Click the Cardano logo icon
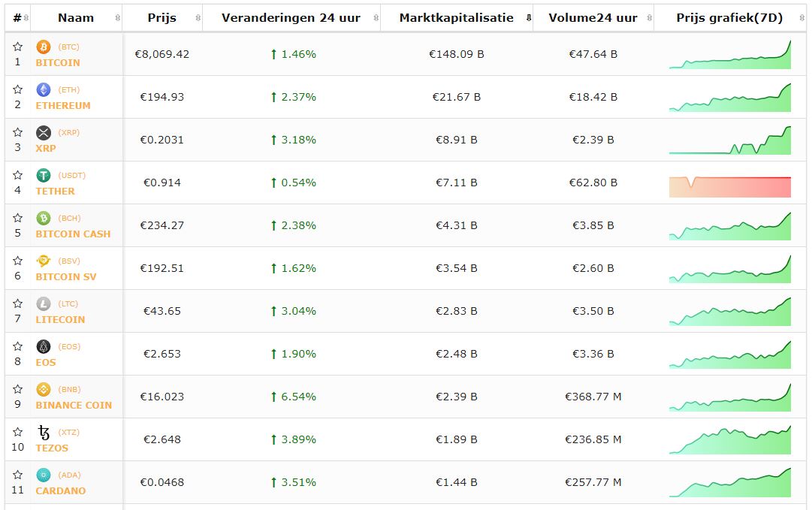The height and width of the screenshot is (510, 812). click(44, 475)
